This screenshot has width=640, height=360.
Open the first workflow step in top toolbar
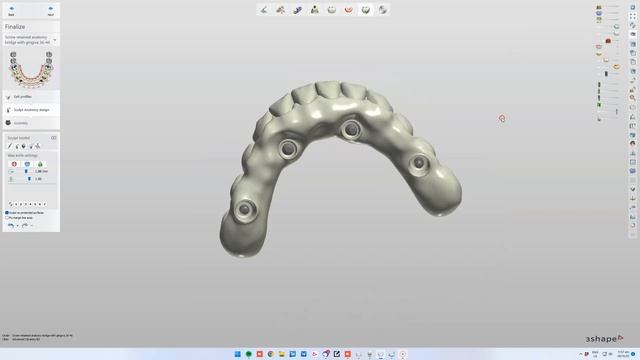pos(264,10)
